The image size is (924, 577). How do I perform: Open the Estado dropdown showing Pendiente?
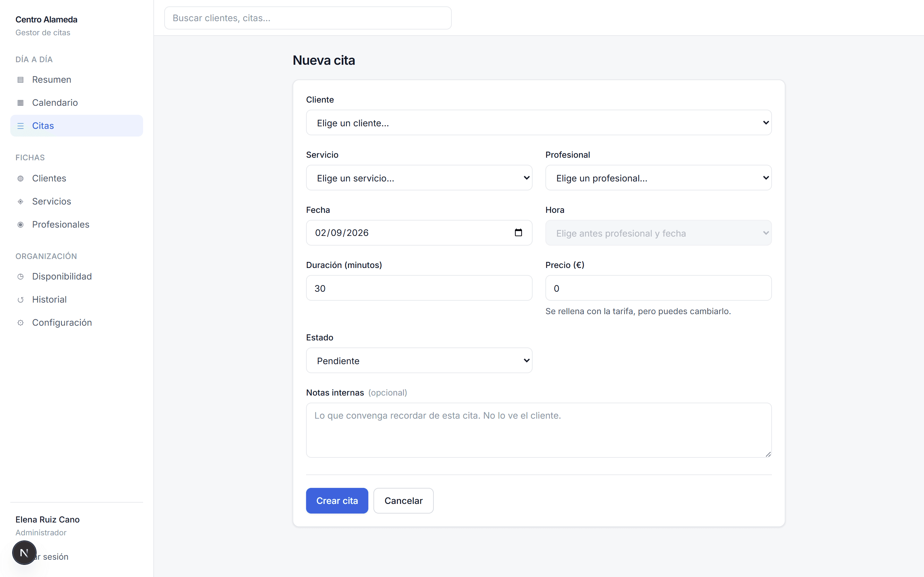pos(419,360)
